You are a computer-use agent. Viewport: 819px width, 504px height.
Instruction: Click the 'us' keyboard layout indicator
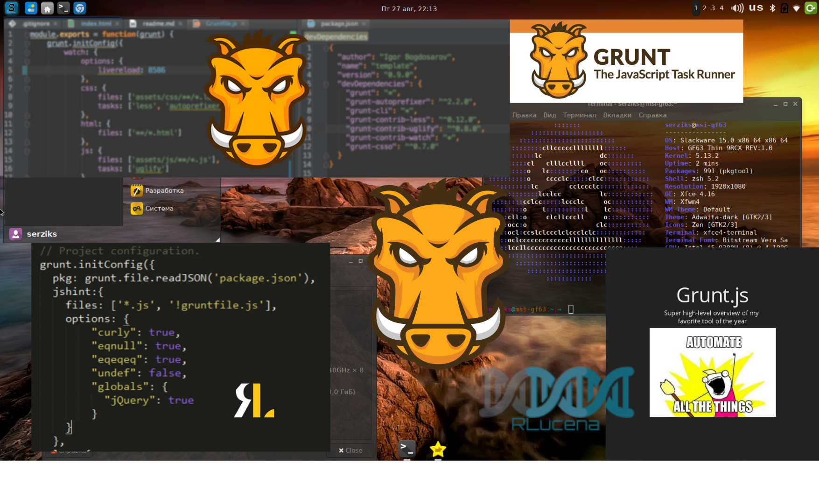click(756, 8)
